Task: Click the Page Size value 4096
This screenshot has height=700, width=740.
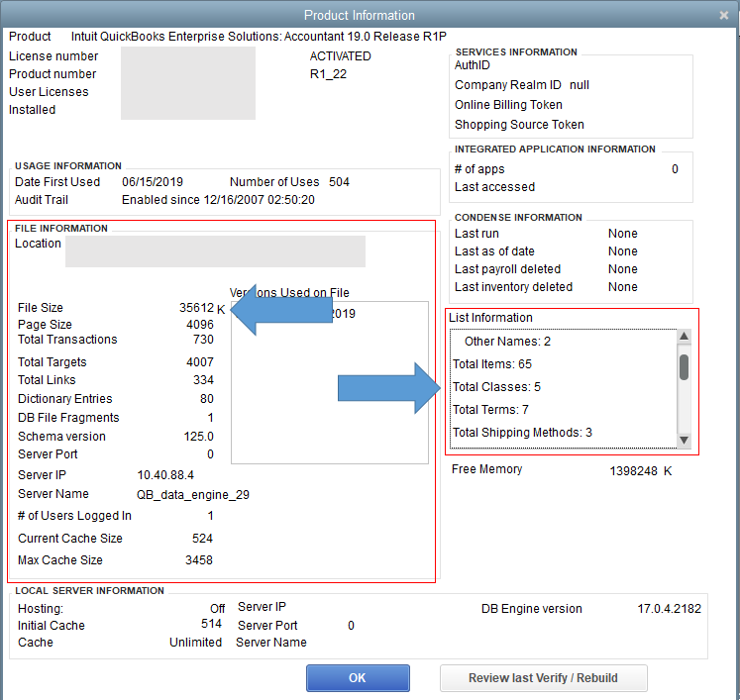Action: pos(200,325)
